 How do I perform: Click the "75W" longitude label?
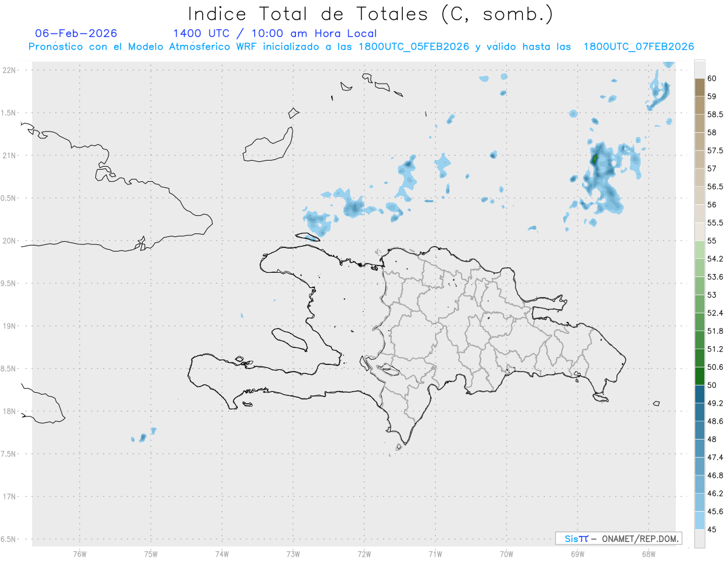coord(151,554)
